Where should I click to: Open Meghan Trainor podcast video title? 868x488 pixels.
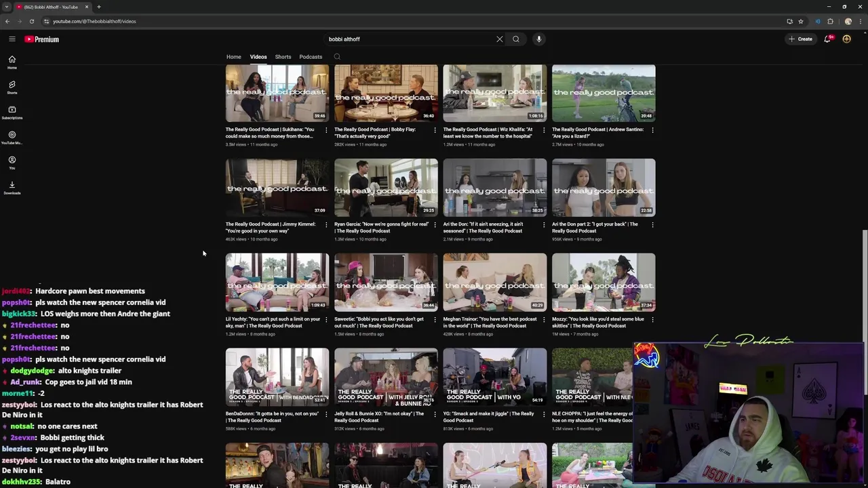click(490, 323)
